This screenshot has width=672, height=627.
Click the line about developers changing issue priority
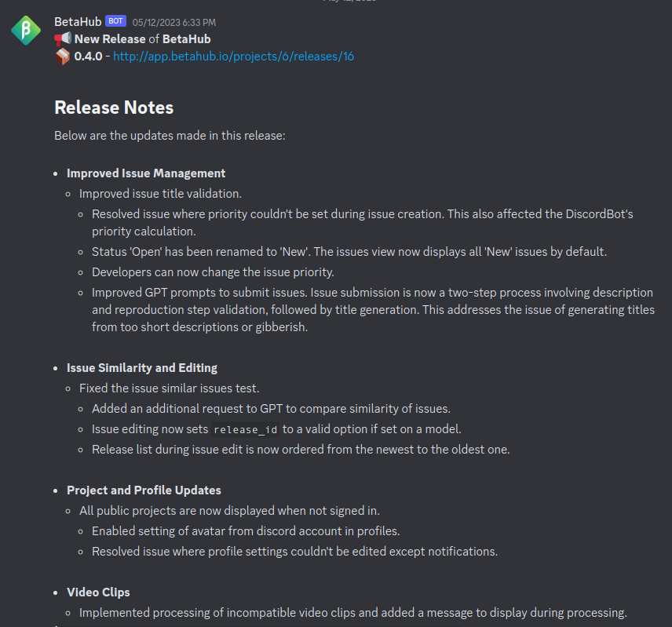tap(213, 272)
